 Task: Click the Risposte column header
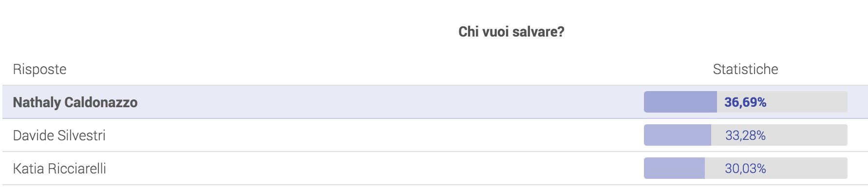(39, 69)
